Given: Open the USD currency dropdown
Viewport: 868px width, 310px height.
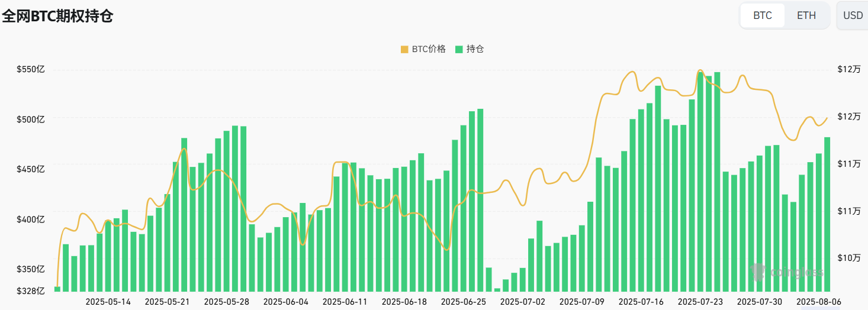Looking at the screenshot, I should click(x=853, y=15).
